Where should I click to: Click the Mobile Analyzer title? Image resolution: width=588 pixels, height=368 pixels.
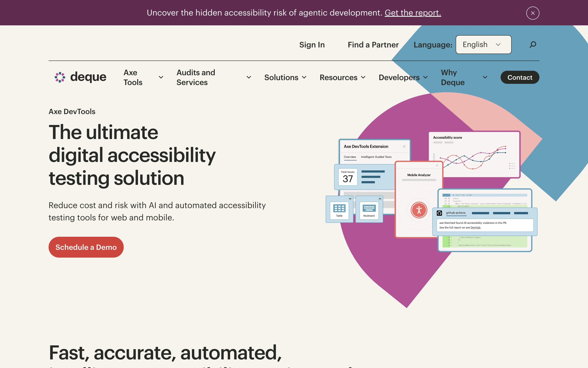[x=419, y=175]
